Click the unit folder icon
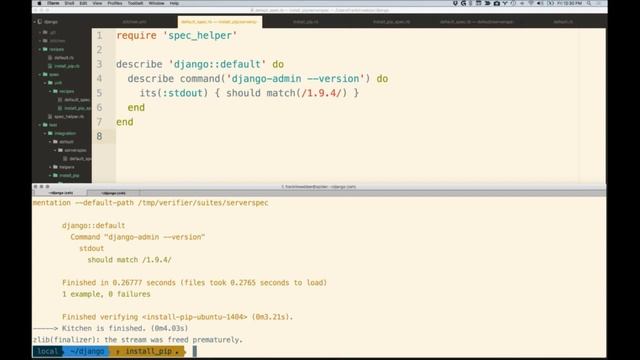The width and height of the screenshot is (640, 360). point(50,83)
